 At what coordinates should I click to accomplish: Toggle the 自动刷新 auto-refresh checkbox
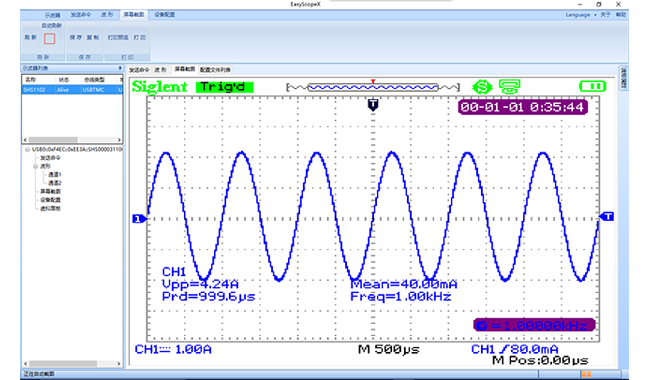(49, 39)
